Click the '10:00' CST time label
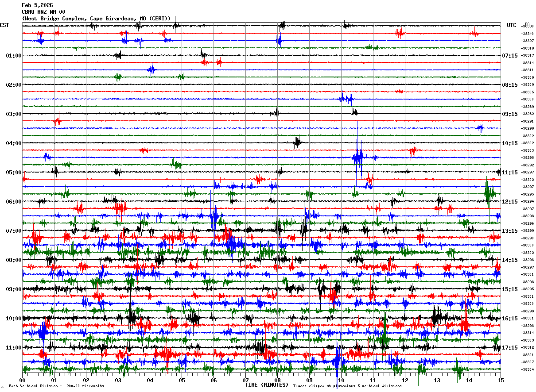Viewport: 536px width, 392px height. pyautogui.click(x=14, y=319)
